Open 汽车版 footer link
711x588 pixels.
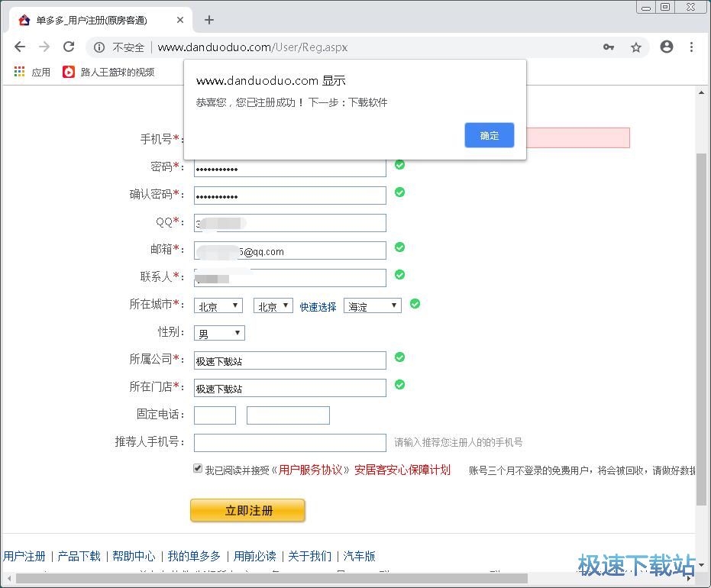(x=359, y=556)
